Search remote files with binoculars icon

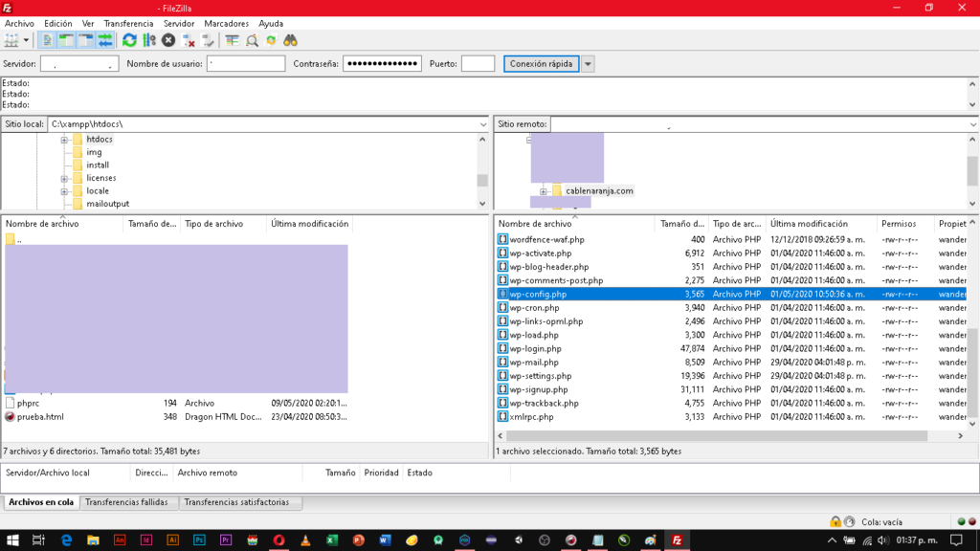[x=291, y=40]
